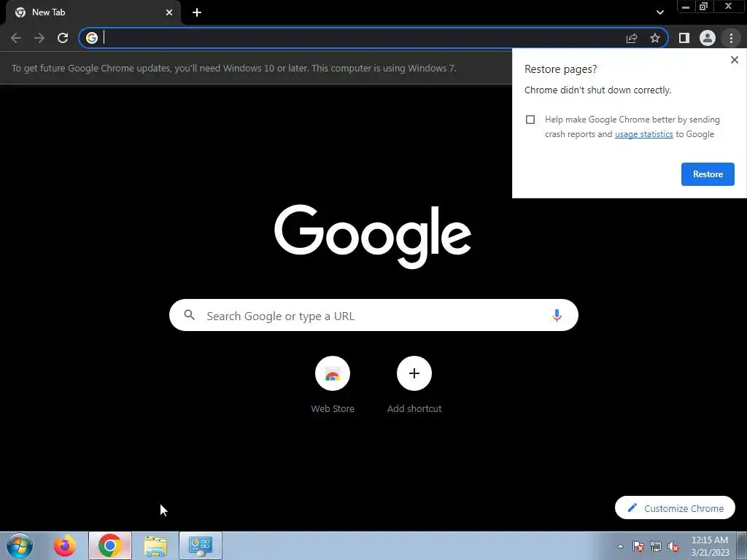The image size is (747, 560).
Task: Open the side panel icon
Action: [x=684, y=38]
